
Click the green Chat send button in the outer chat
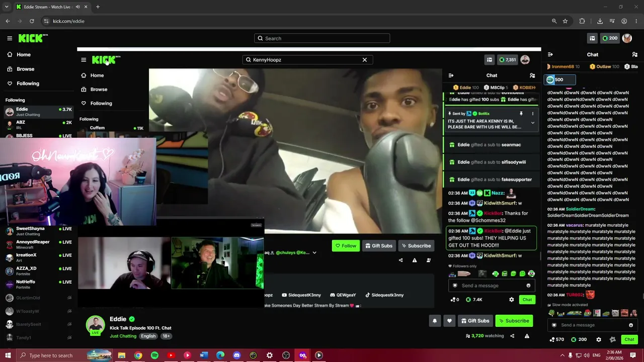tap(629, 339)
